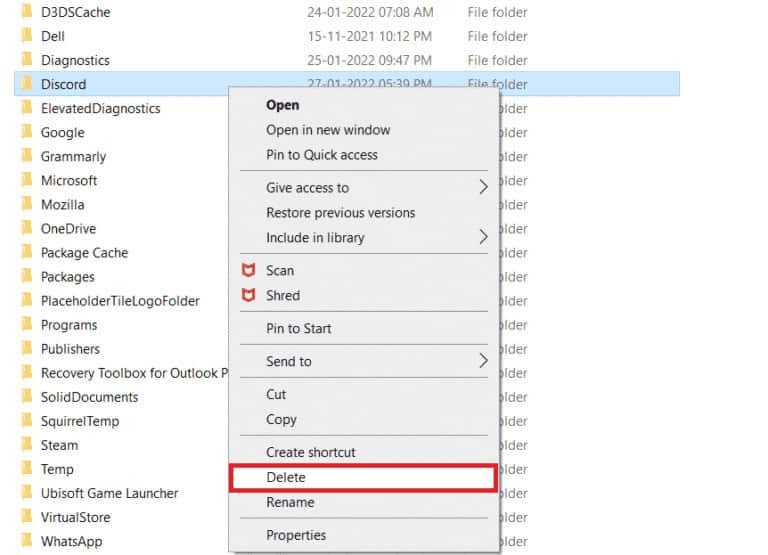This screenshot has width=768, height=555.
Task: Select the VirtualStore folder name
Action: tap(76, 517)
